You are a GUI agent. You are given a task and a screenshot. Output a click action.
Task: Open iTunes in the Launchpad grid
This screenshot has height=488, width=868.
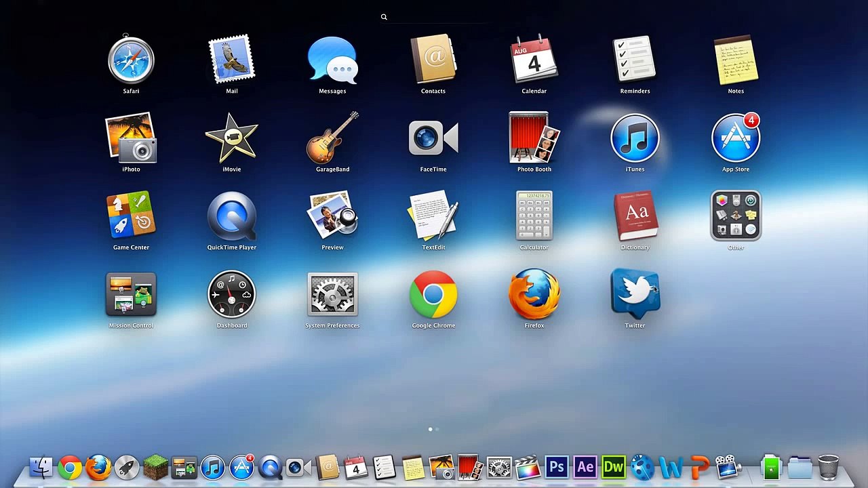point(635,138)
